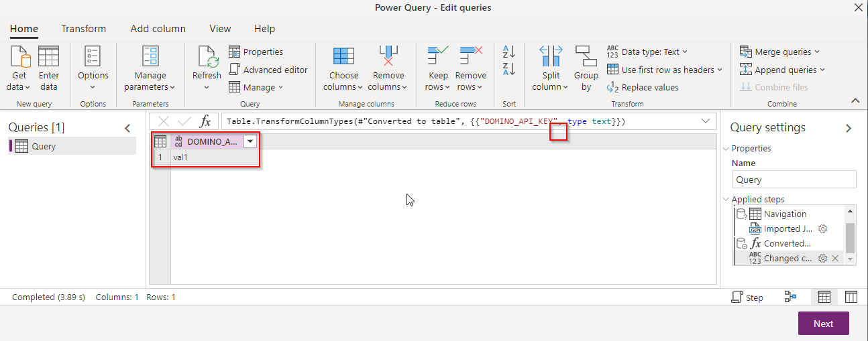868x341 pixels.
Task: Sort column ascending A to Z
Action: pos(508,52)
